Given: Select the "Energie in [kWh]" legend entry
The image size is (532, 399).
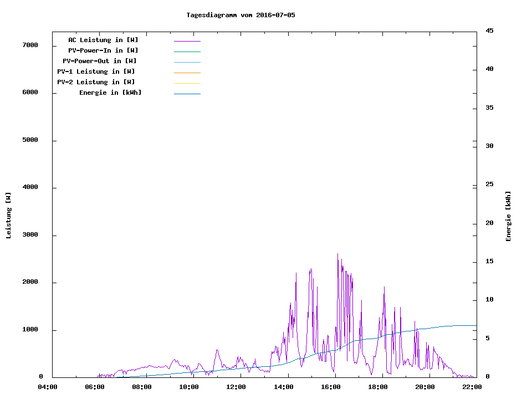Looking at the screenshot, I should coord(110,93).
